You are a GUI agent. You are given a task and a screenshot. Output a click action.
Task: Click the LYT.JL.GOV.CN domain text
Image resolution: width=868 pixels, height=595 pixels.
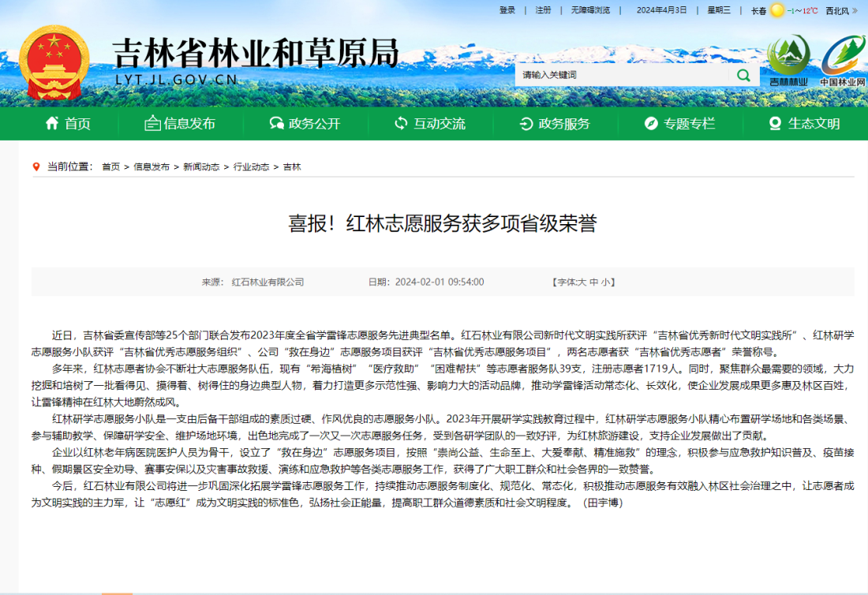177,80
